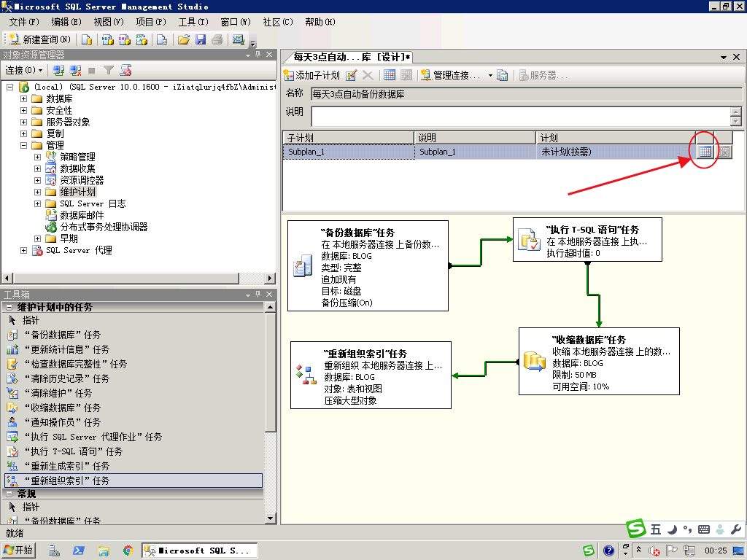Click the Connect Object Explorer icon
Screen dimensions: 747x560
[x=58, y=71]
